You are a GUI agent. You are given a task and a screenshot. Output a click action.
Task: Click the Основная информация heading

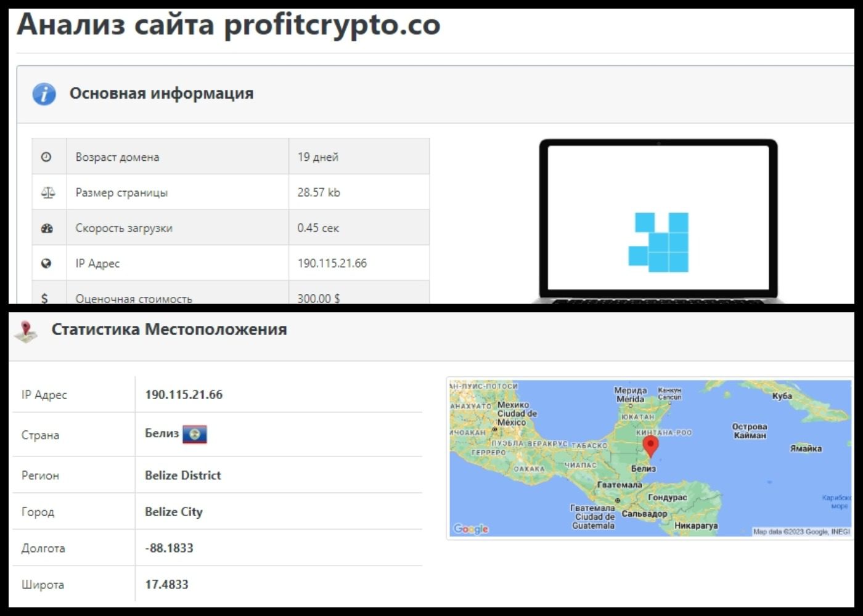click(x=162, y=94)
